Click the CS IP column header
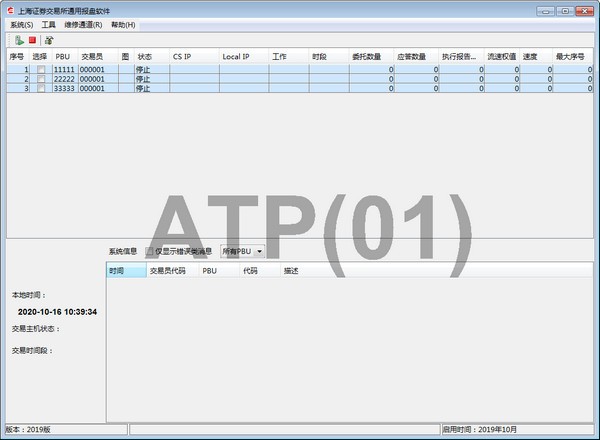The image size is (600, 440). pos(194,57)
